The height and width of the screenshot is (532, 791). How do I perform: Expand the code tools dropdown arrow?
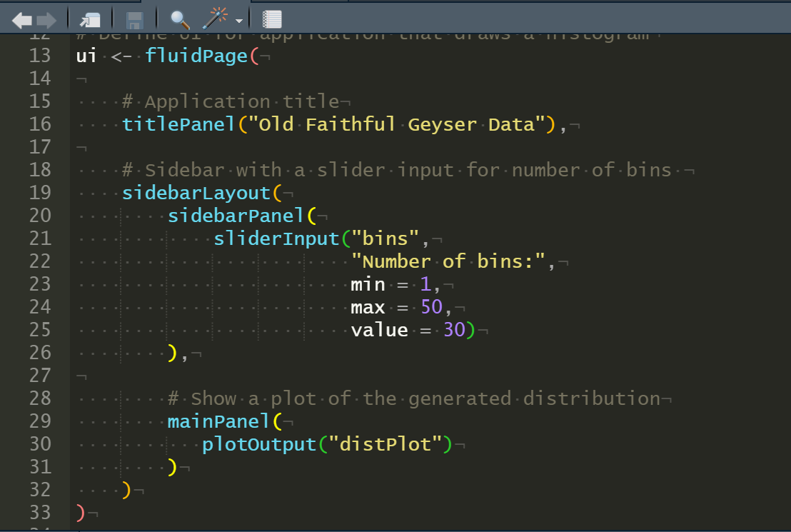click(x=239, y=21)
